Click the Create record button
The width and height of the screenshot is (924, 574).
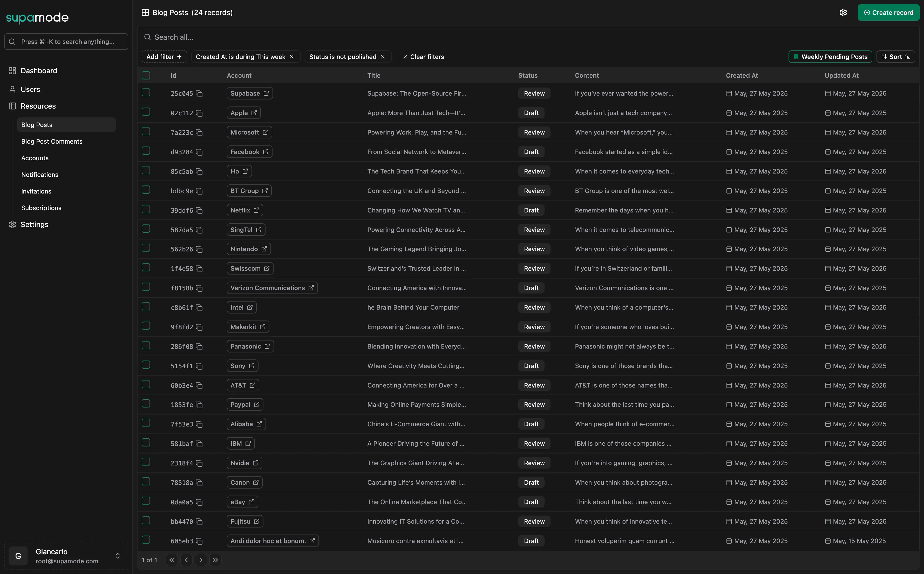click(x=888, y=12)
